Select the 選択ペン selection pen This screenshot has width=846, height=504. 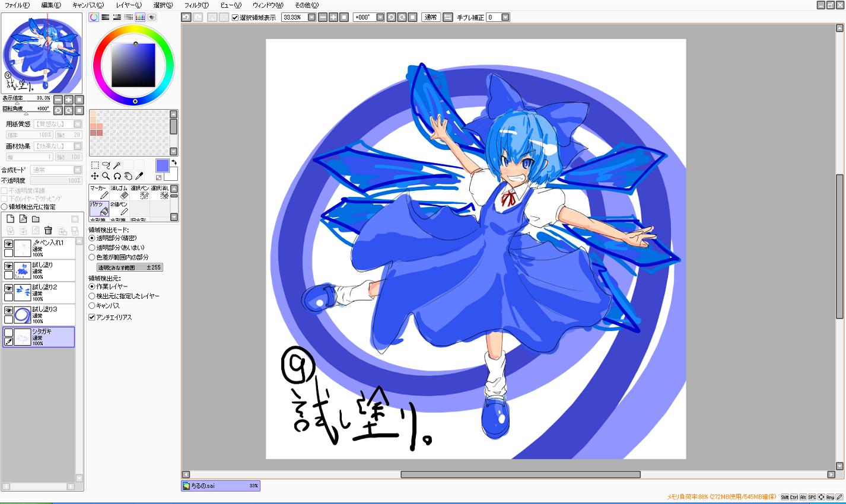point(139,192)
